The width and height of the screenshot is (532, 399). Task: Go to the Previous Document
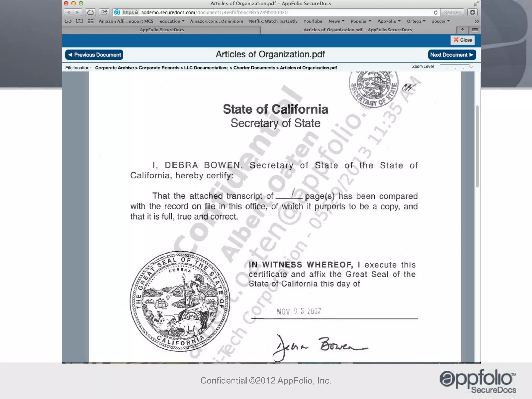94,55
